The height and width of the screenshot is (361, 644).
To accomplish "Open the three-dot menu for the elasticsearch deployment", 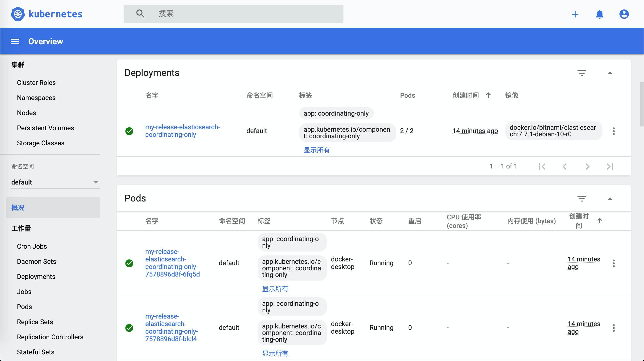I will click(614, 131).
